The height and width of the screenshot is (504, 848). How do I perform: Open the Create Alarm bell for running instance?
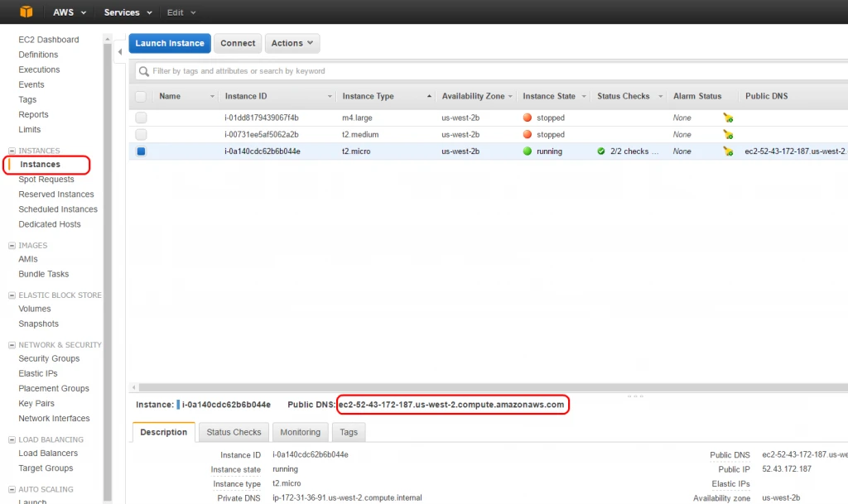(x=728, y=151)
